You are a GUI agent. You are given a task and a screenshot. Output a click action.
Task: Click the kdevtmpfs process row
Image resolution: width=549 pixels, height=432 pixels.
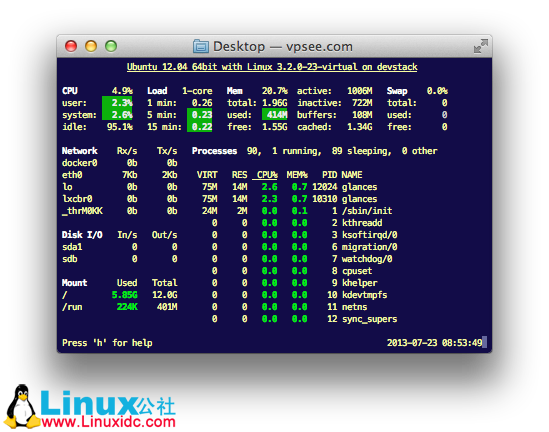coord(299,295)
